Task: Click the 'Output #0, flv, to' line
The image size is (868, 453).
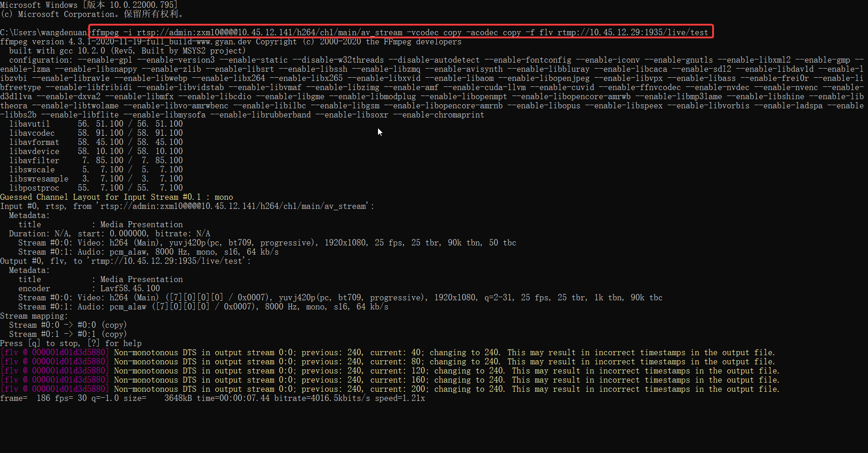Action: click(126, 261)
